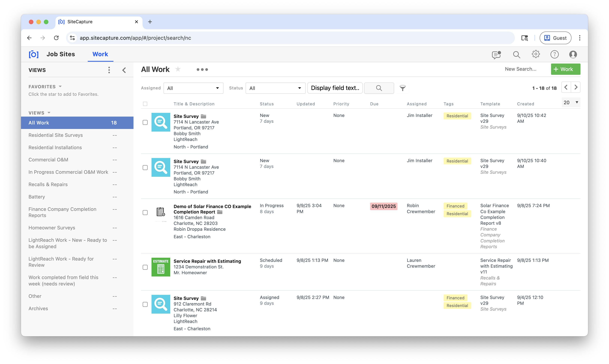Open the Recalls & Repairs view
The height and width of the screenshot is (364, 609).
point(48,184)
